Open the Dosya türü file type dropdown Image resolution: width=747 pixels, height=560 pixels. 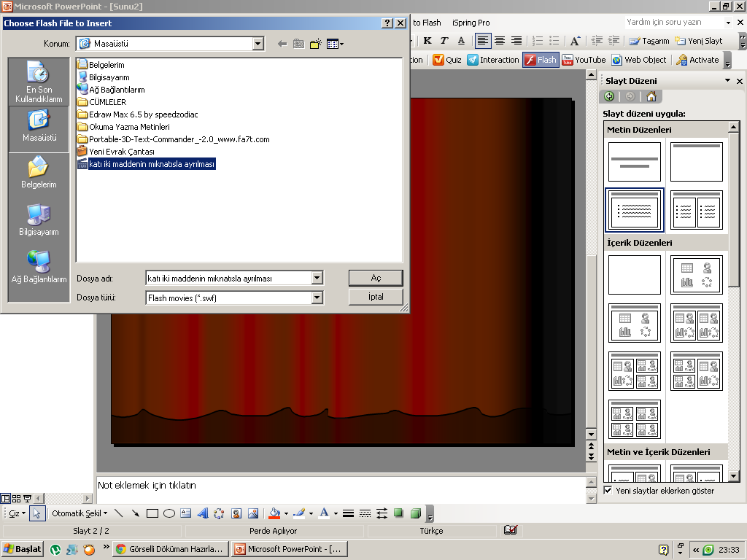pos(317,297)
